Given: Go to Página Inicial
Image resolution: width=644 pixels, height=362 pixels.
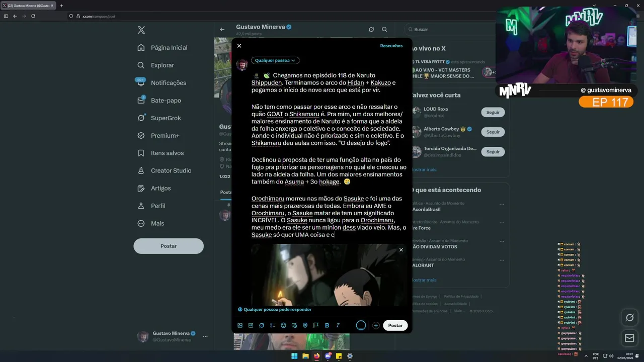Looking at the screenshot, I should click(163, 48).
